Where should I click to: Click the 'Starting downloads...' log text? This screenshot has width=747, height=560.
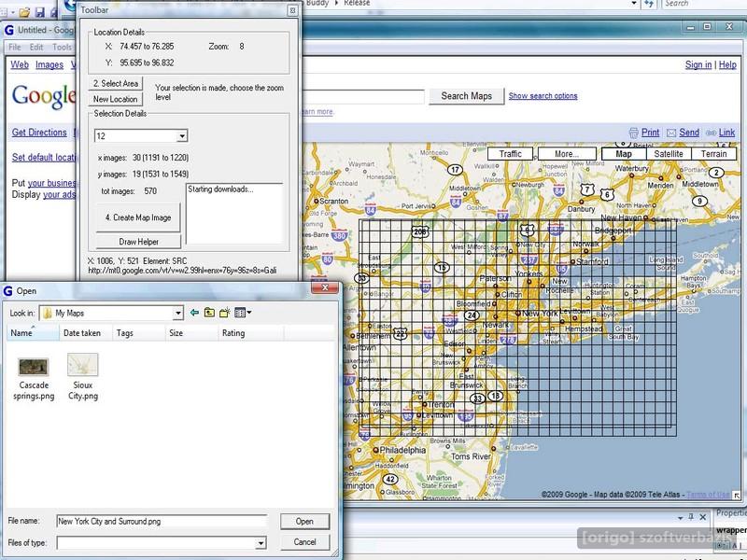click(220, 189)
